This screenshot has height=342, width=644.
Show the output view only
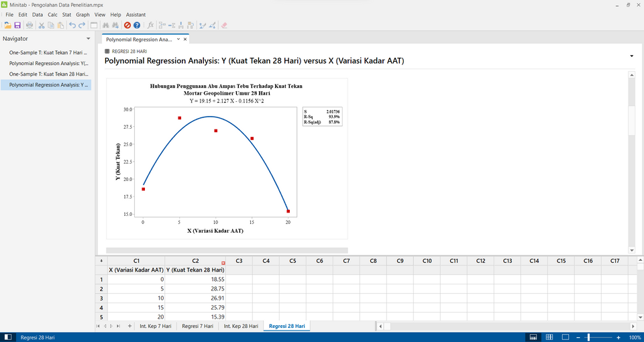tap(566, 337)
